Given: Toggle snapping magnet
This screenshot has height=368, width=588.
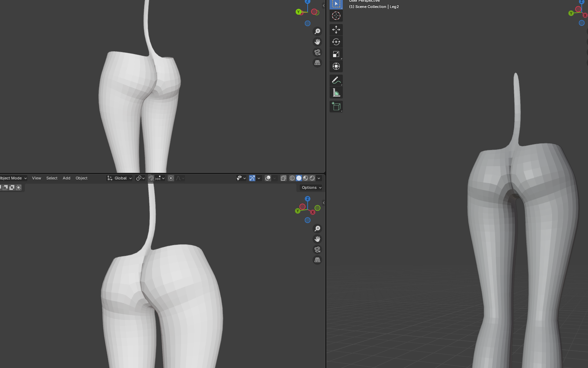Looking at the screenshot, I should tap(151, 178).
